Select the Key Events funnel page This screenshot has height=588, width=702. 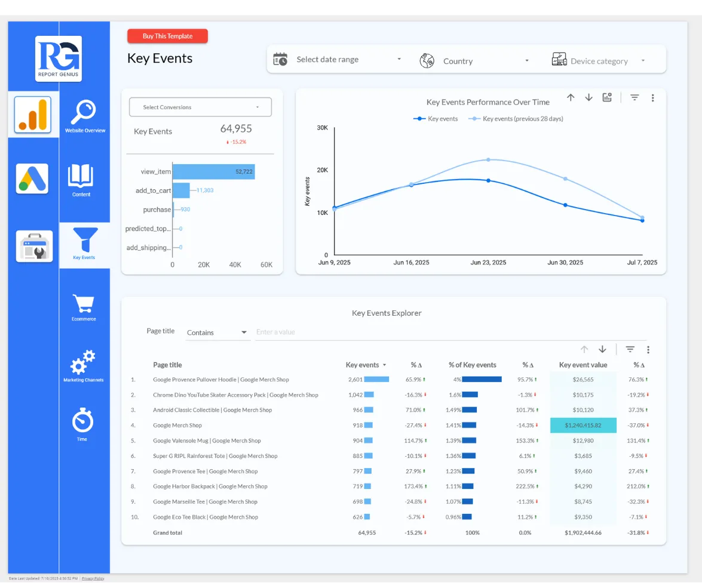84,244
